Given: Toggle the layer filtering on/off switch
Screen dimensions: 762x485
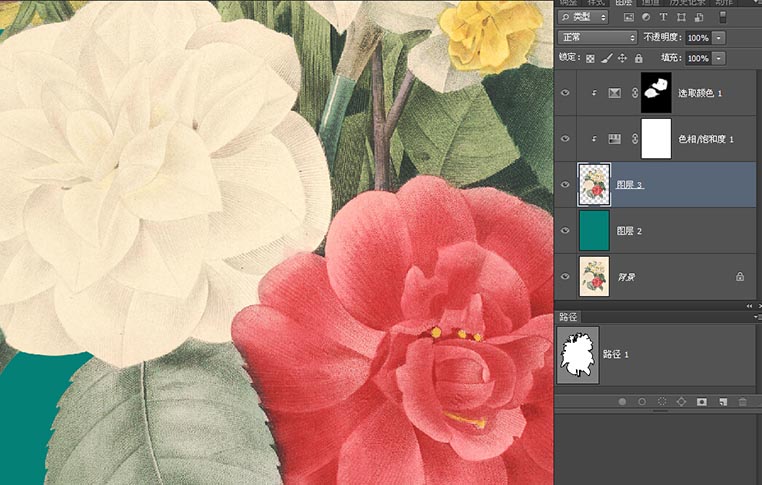Looking at the screenshot, I should click(x=723, y=17).
